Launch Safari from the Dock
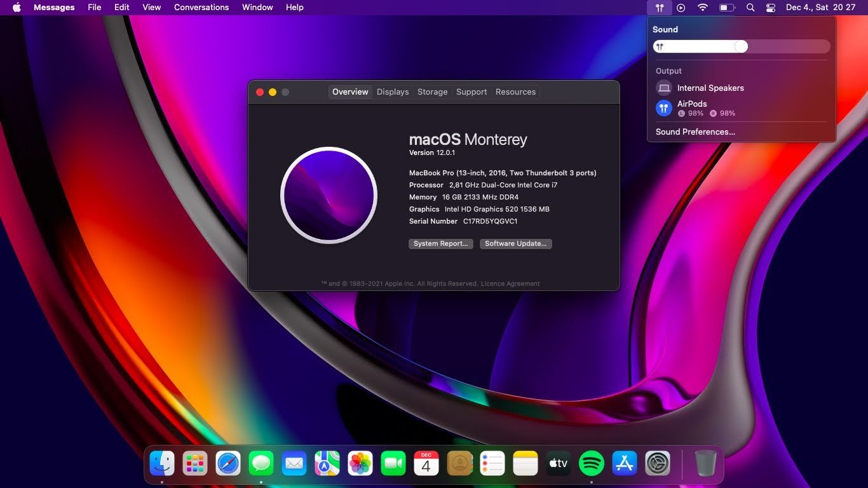The width and height of the screenshot is (868, 488). click(228, 463)
